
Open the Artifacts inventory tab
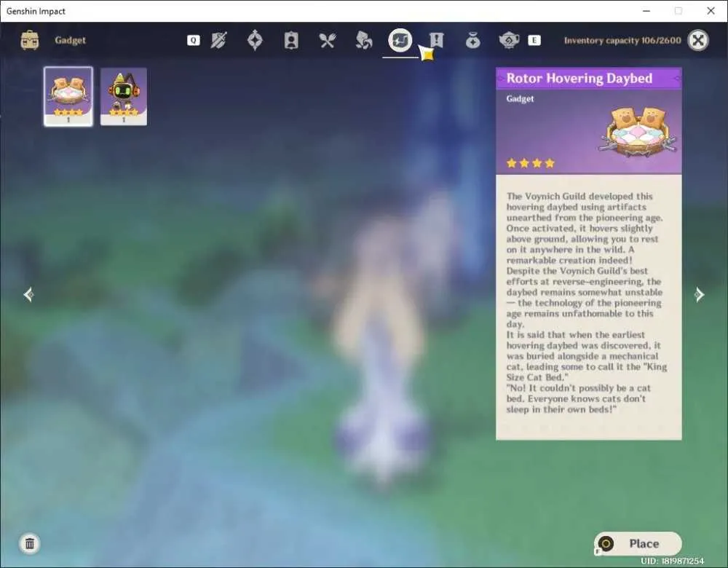pos(255,40)
